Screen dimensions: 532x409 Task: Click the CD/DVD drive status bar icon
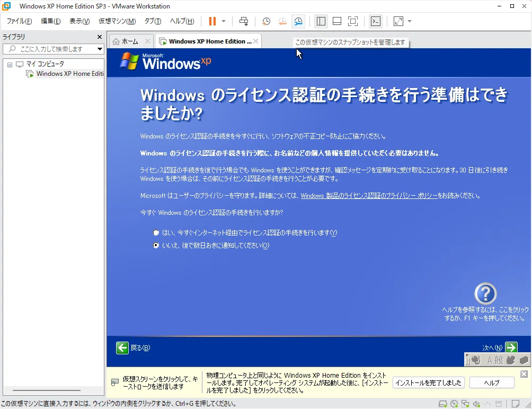454,404
